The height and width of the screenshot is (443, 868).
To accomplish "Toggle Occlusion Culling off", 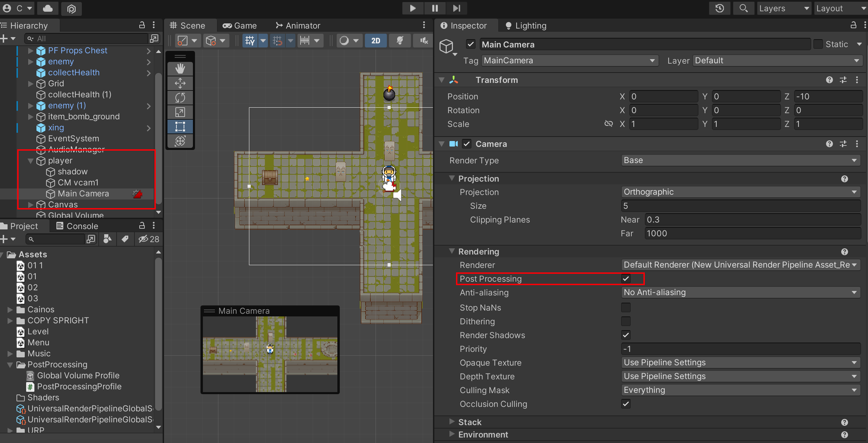I will (626, 404).
